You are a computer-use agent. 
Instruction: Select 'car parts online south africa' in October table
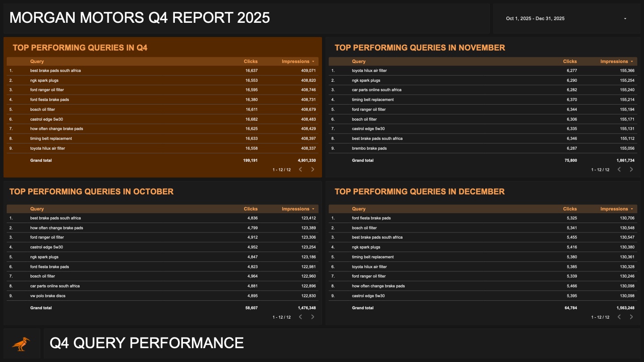pyautogui.click(x=55, y=286)
